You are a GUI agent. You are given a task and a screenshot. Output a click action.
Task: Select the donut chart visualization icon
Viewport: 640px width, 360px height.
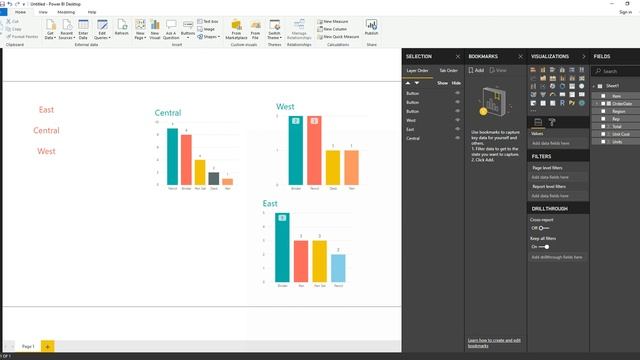coord(562,86)
